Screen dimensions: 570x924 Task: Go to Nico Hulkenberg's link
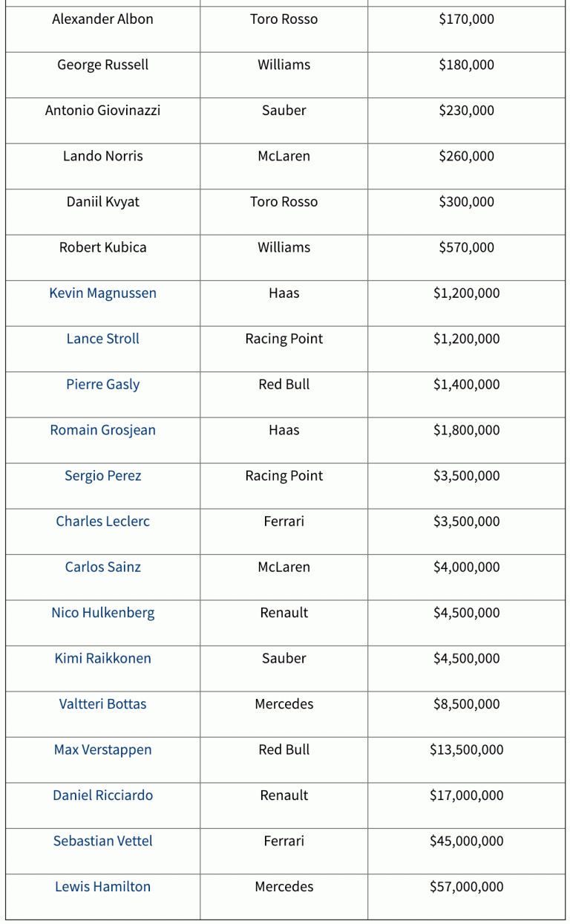coord(102,613)
